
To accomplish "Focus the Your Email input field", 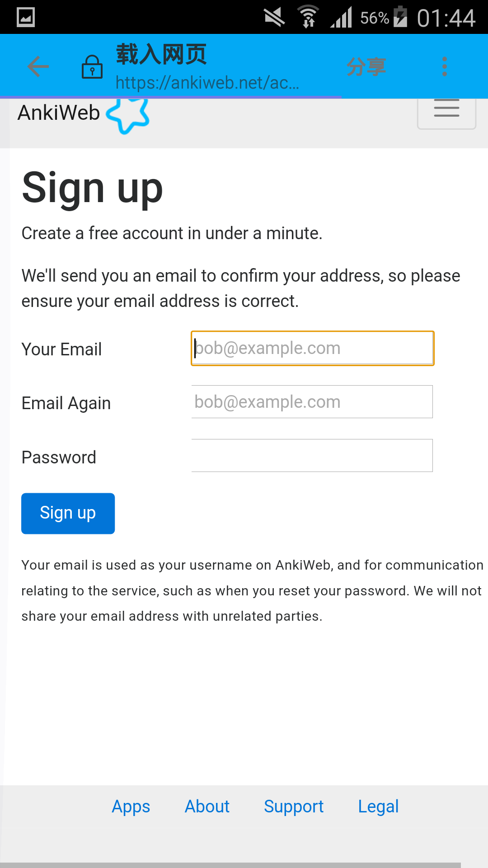I will (312, 348).
